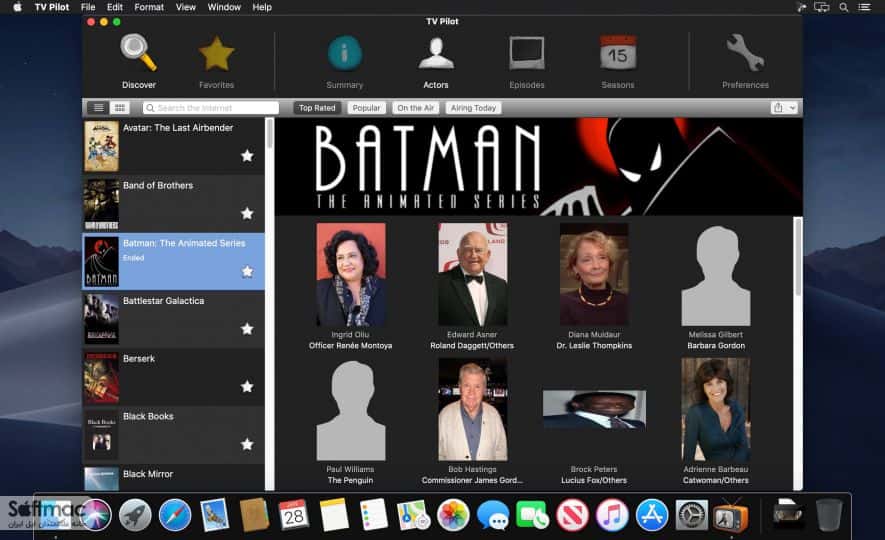
Task: Toggle favorite star for Avatar: The Last Airbender
Action: tap(247, 156)
